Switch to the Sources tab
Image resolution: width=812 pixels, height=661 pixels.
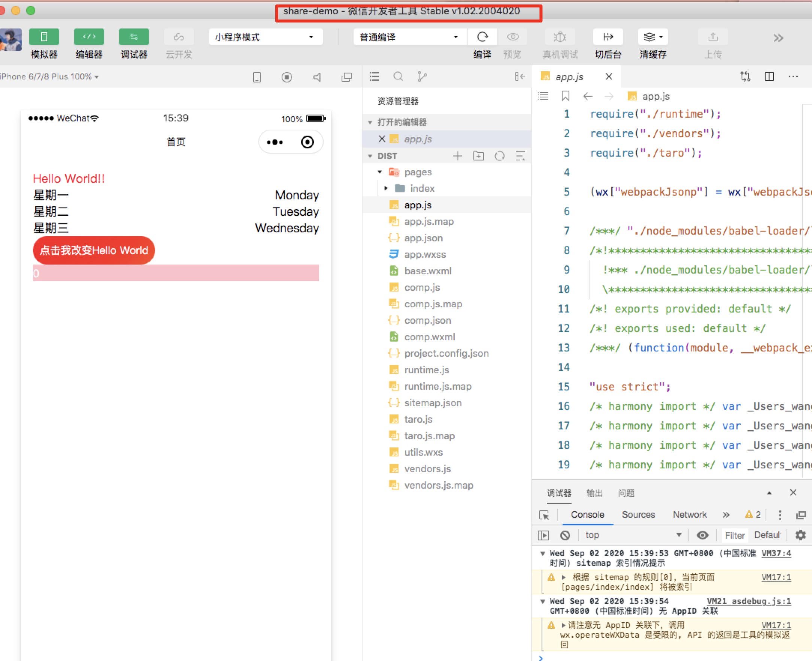[x=638, y=514]
